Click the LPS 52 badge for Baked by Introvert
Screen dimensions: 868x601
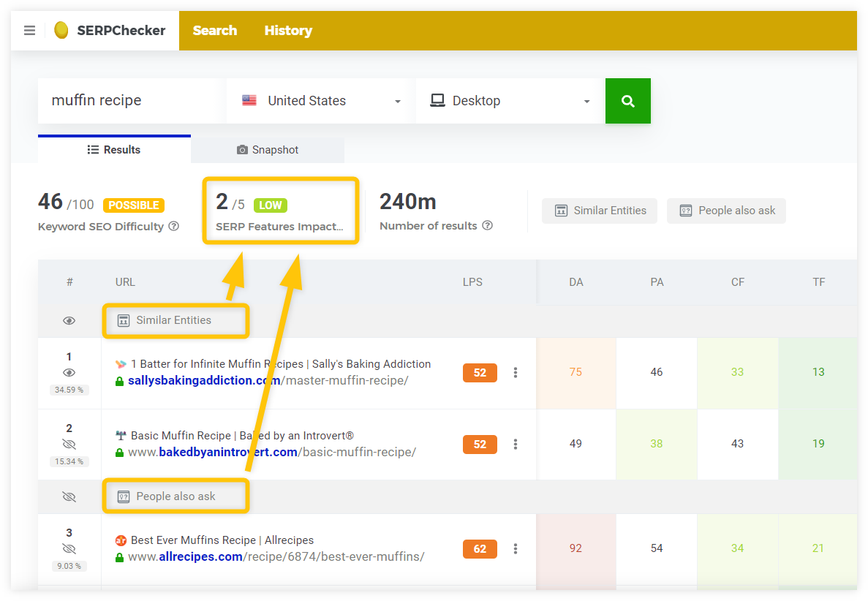[x=480, y=444]
